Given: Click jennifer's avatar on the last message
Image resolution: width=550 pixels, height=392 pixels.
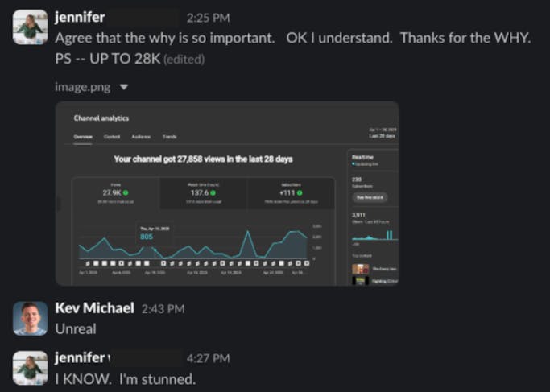Looking at the screenshot, I should click(30, 367).
